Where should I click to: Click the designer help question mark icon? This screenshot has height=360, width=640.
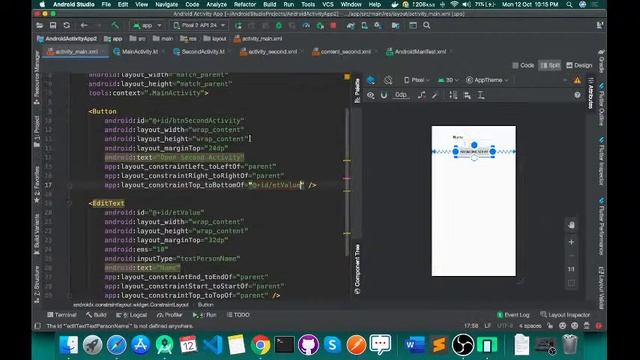pos(577,95)
